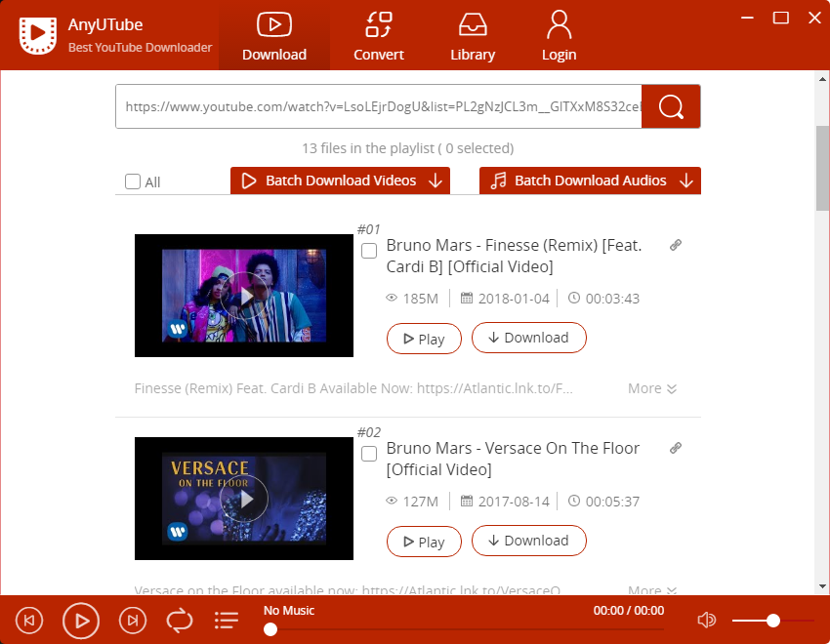
Task: Start playback with the player's play button
Action: click(x=81, y=621)
